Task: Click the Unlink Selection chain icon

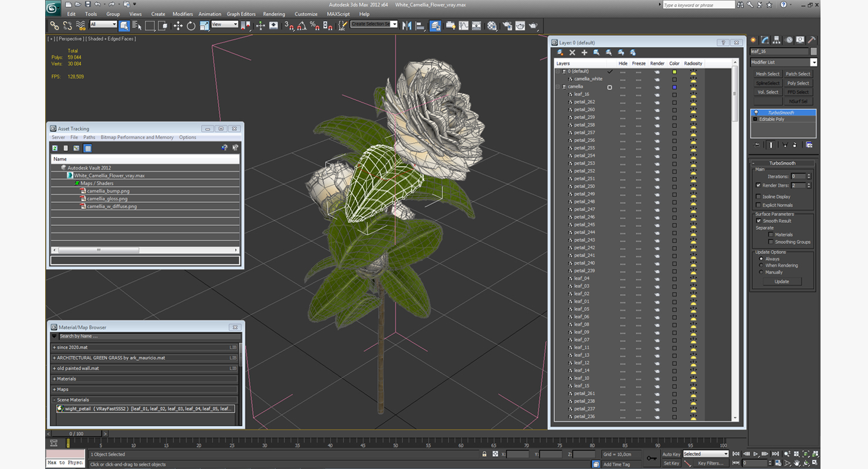Action: (67, 25)
